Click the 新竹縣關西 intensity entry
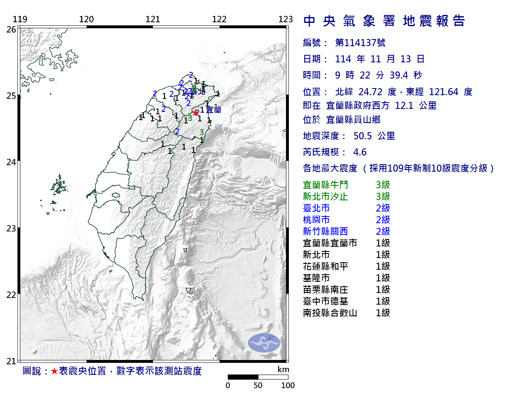Image resolution: width=532 pixels, height=399 pixels. [x=346, y=232]
